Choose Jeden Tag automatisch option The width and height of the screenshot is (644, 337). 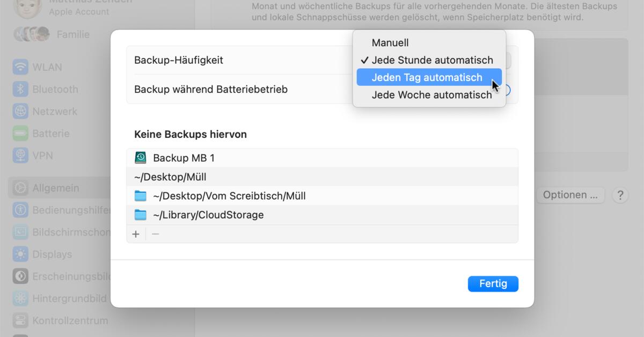click(x=427, y=77)
